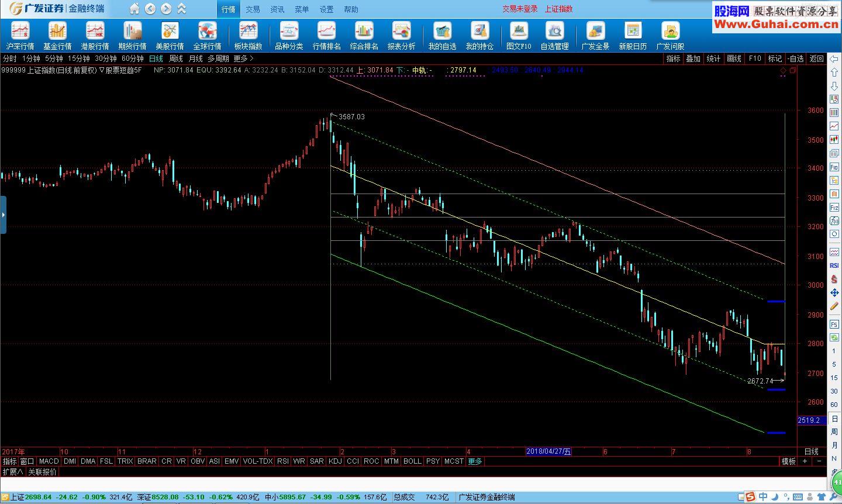
Task: Open 美股行情 US stock quotes icon
Action: (x=170, y=36)
